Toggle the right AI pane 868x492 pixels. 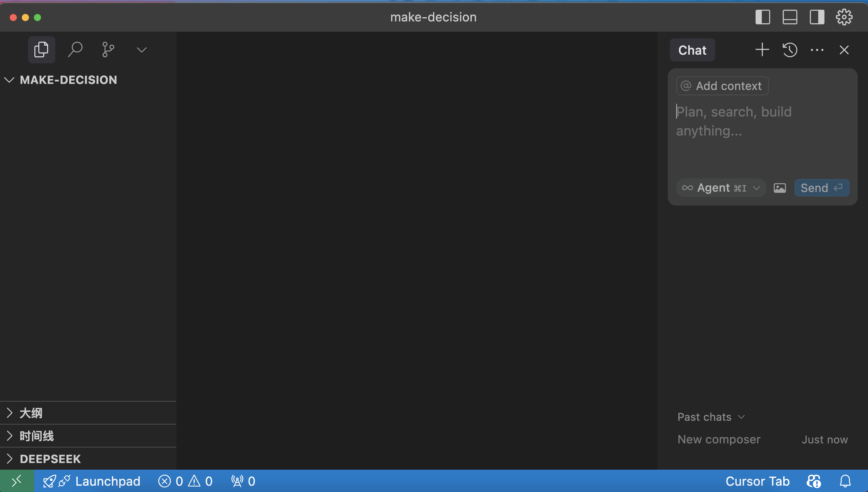coord(817,17)
